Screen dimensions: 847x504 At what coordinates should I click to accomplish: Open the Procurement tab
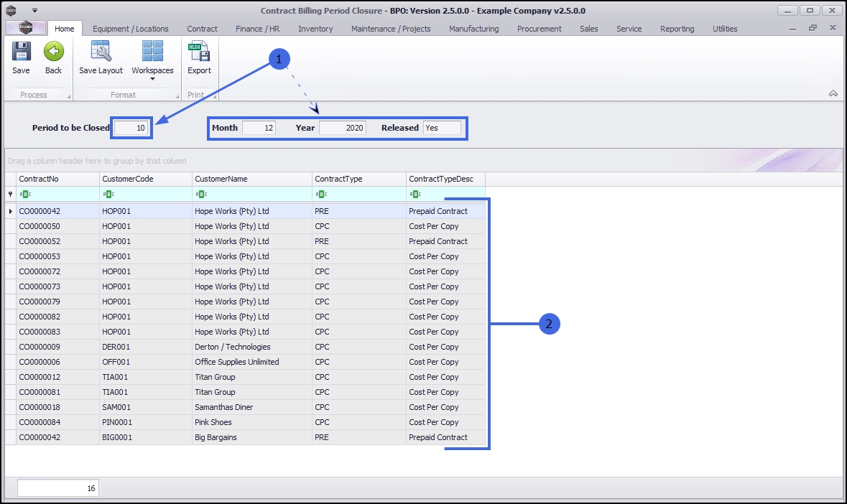click(539, 29)
